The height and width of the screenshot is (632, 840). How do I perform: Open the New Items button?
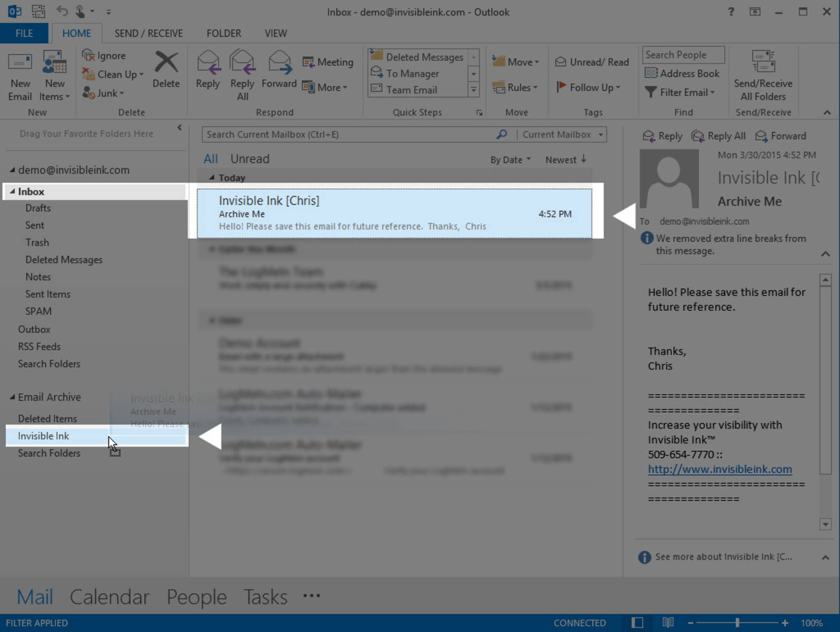[54, 76]
